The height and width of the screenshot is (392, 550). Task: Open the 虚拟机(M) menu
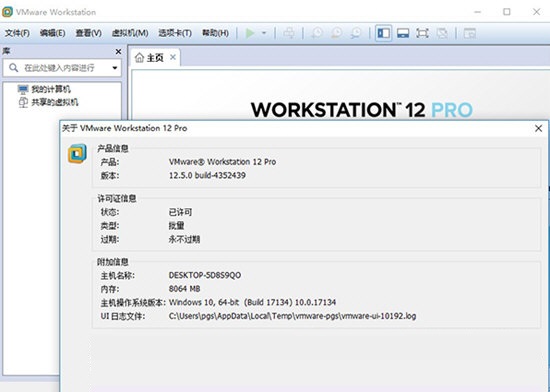coord(130,33)
